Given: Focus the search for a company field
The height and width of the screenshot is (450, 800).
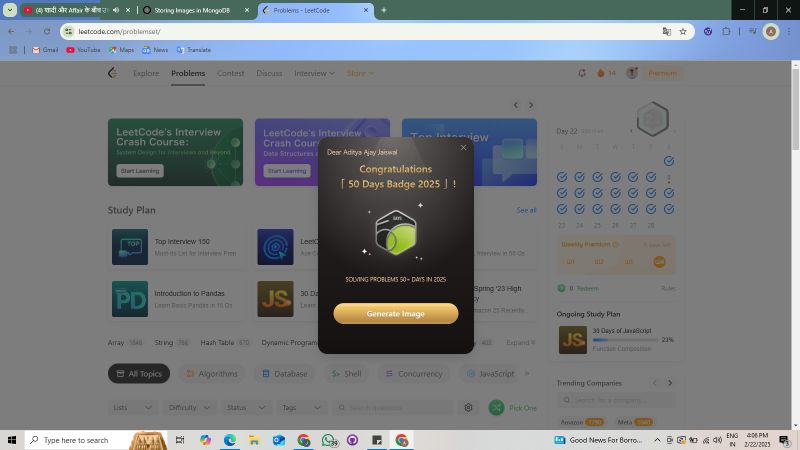Looking at the screenshot, I should coord(617,400).
